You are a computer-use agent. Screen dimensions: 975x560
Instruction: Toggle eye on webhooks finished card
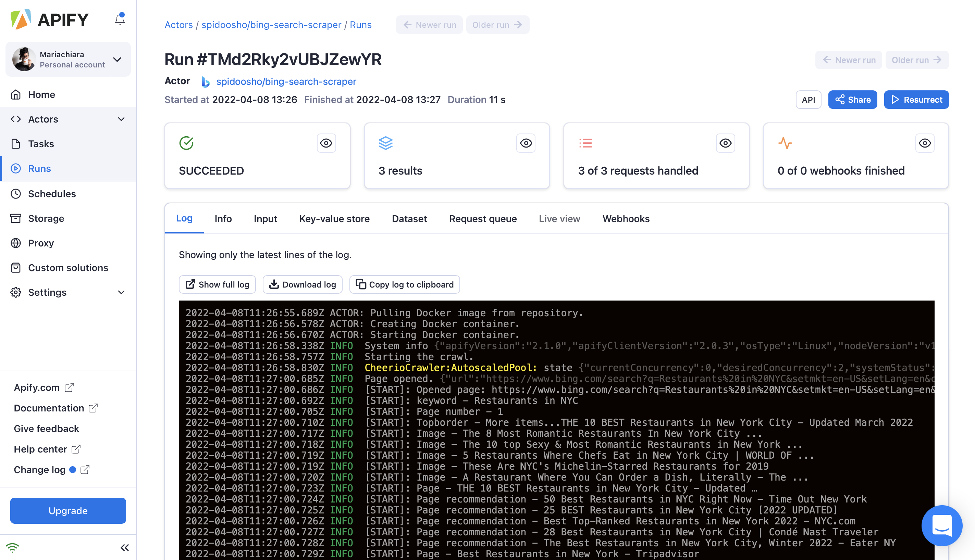(x=925, y=143)
